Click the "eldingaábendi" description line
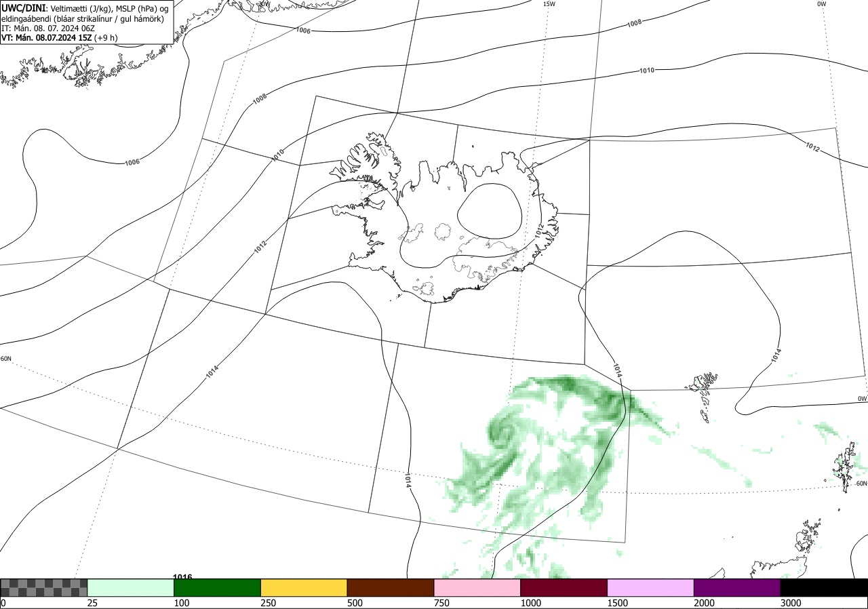This screenshot has height=609, width=868. tap(83, 18)
